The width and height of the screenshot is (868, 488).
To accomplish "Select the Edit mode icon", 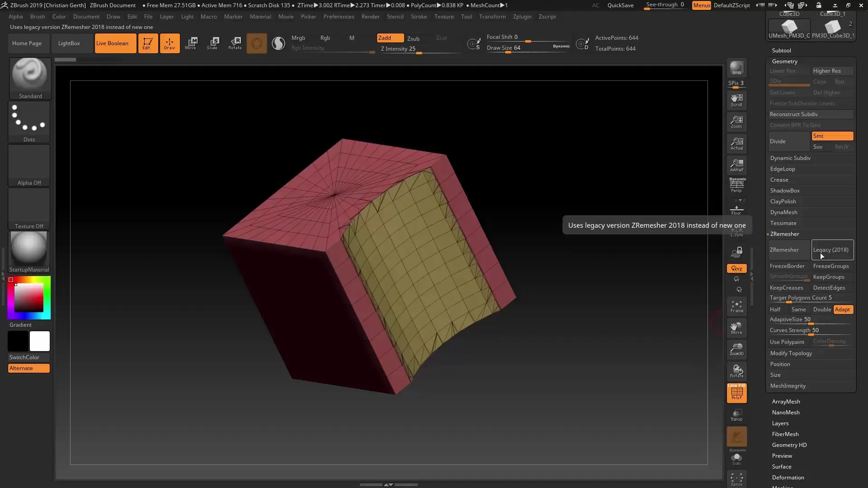I will point(148,43).
